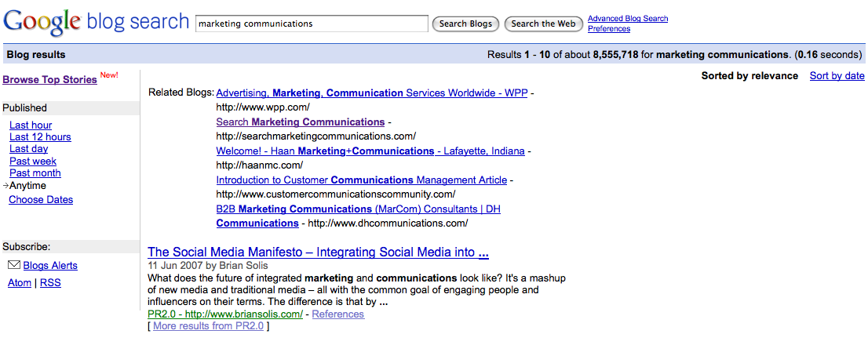Open the References link
The width and height of the screenshot is (868, 345).
(338, 314)
